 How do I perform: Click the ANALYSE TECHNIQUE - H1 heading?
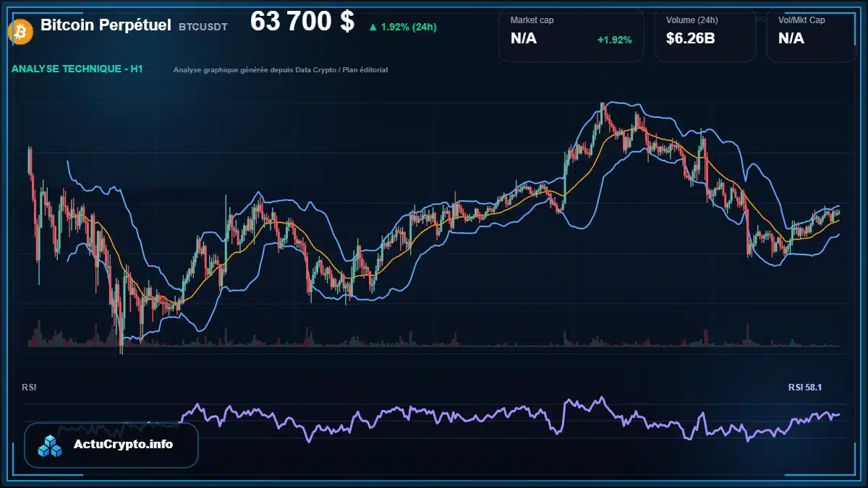[x=77, y=69]
